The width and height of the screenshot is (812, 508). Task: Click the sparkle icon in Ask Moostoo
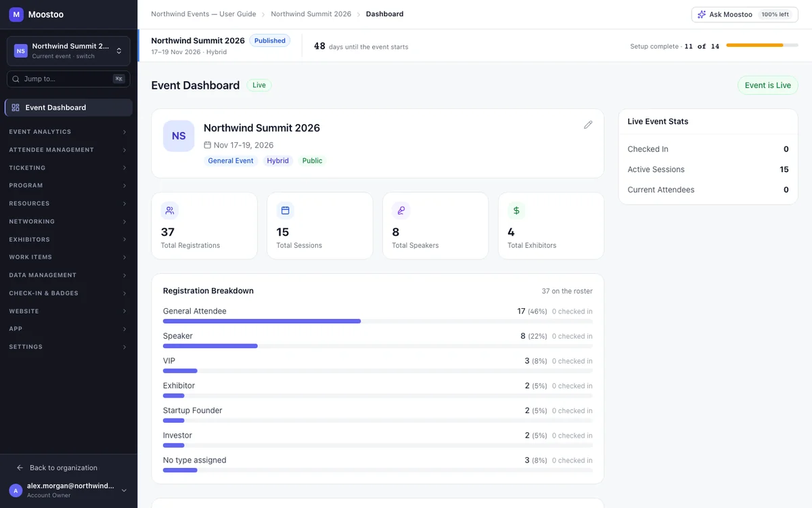[x=702, y=14]
